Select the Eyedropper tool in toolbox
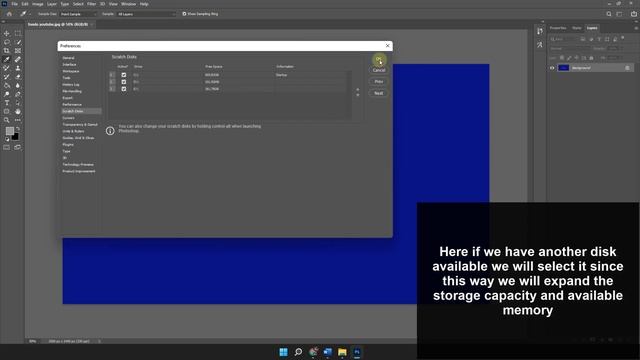640x360 pixels. coord(7,59)
